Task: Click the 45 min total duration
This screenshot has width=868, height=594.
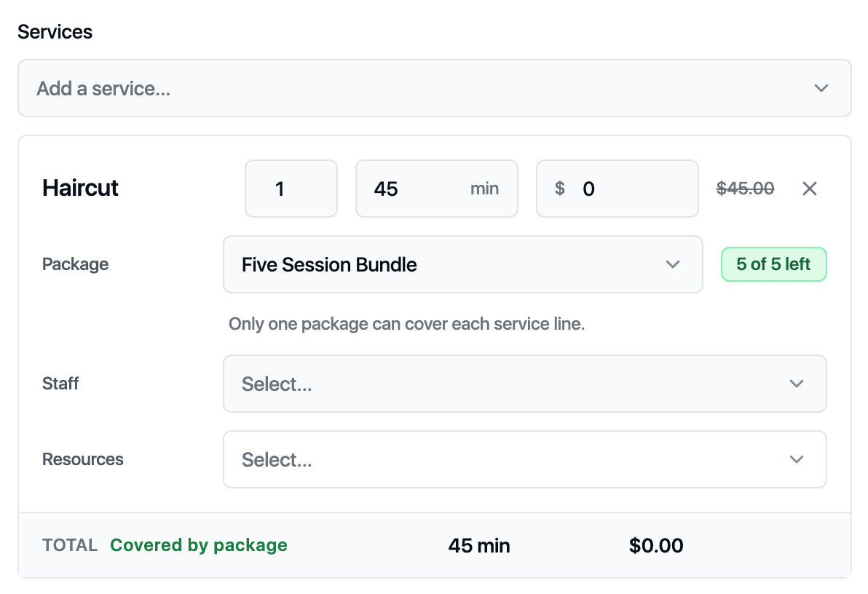Action: coord(479,546)
